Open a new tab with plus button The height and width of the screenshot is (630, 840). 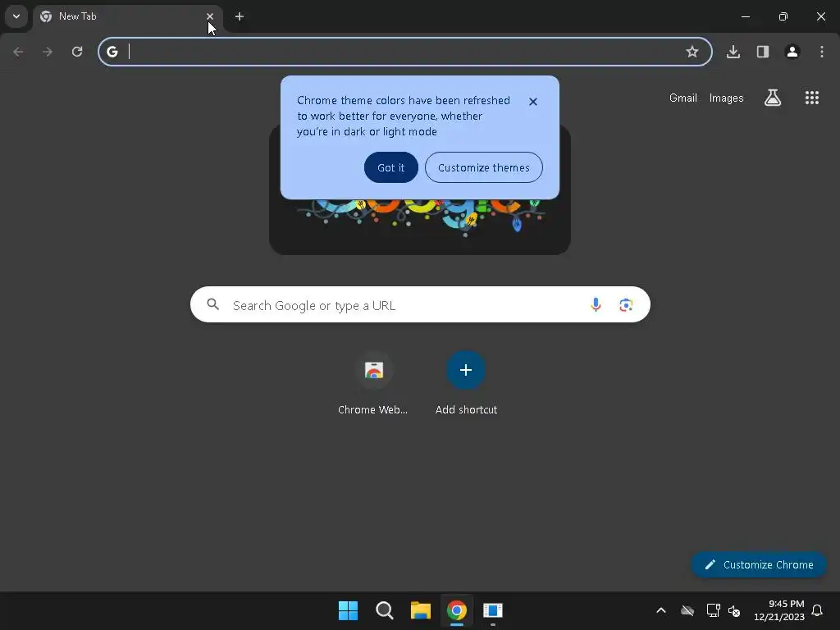point(240,16)
